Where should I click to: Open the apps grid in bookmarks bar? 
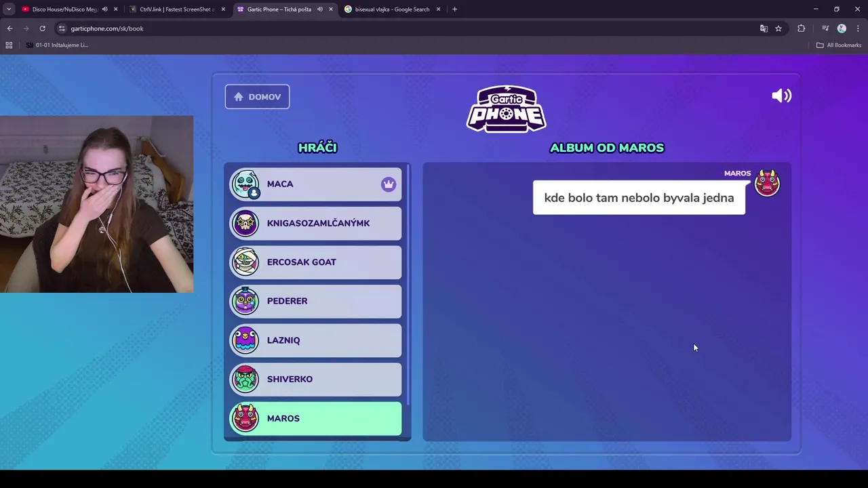click(9, 45)
